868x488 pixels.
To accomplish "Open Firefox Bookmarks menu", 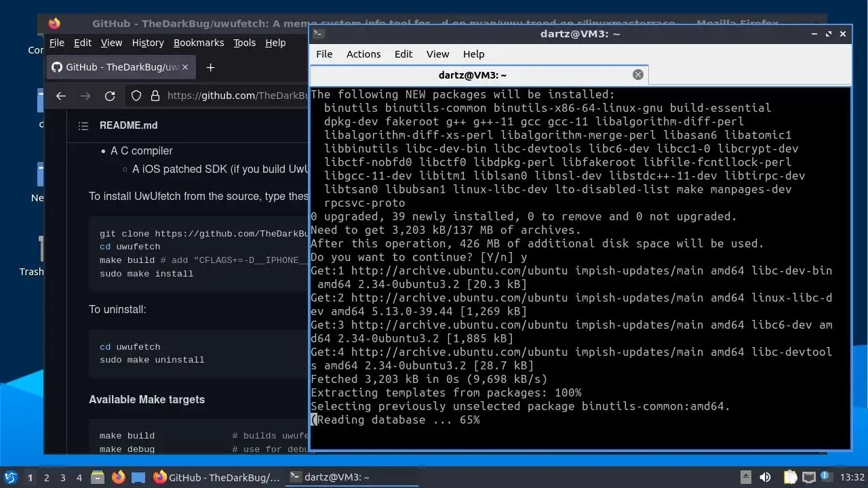I will [199, 43].
